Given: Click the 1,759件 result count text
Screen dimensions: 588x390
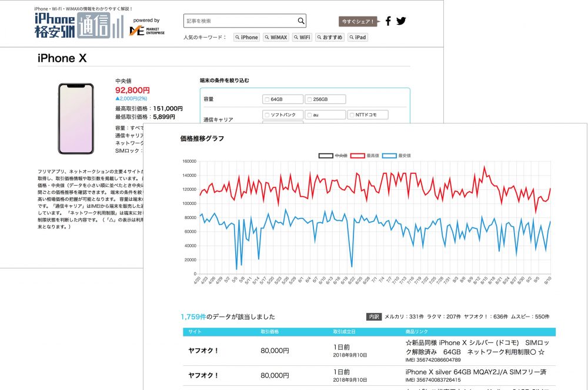Looking at the screenshot, I should (x=193, y=317).
